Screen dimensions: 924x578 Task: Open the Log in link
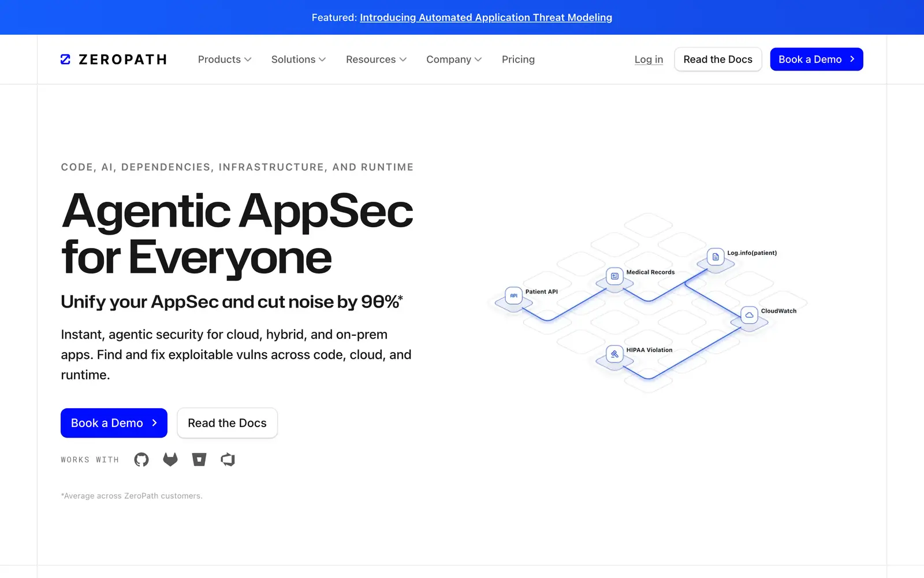click(x=649, y=60)
